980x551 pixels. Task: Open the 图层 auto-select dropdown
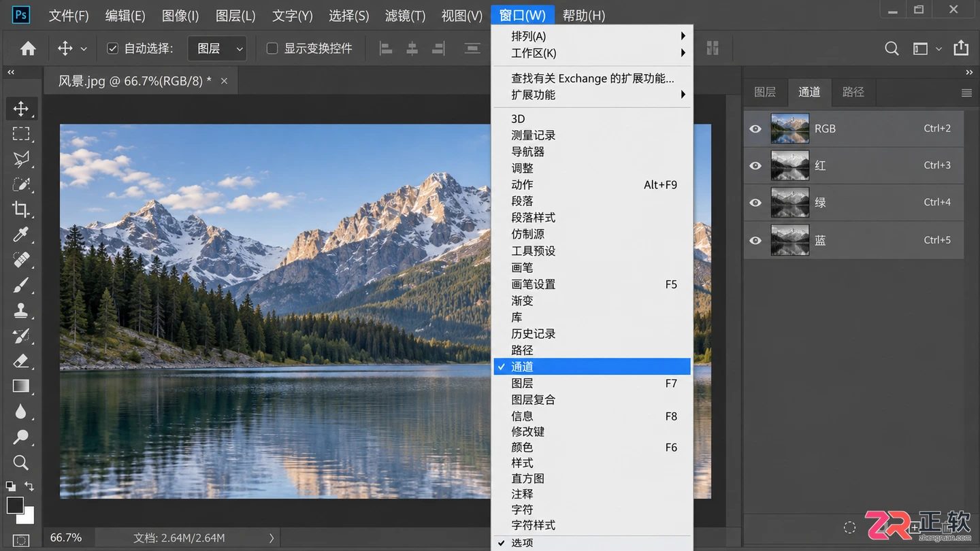[217, 48]
